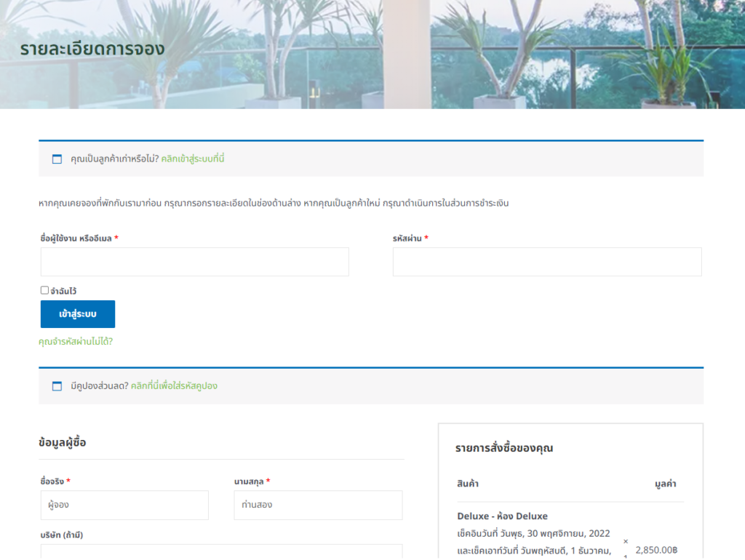The width and height of the screenshot is (745, 560).
Task: Click the 2,850.00฿ price amount
Action: (656, 551)
